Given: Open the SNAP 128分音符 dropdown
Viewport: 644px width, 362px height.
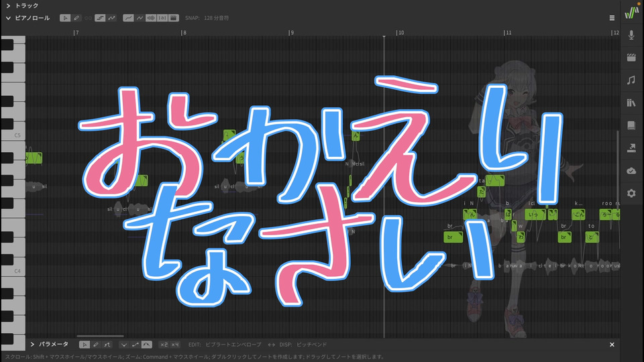Looking at the screenshot, I should coord(207,18).
